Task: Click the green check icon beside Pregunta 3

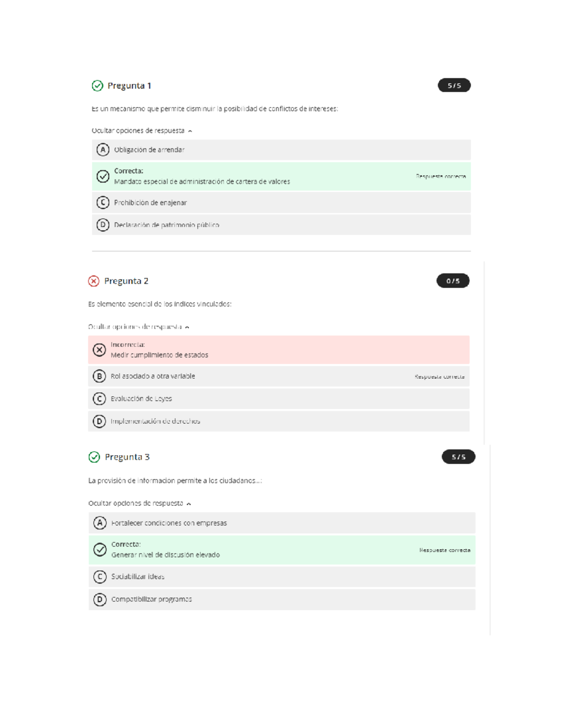Action: (x=94, y=457)
